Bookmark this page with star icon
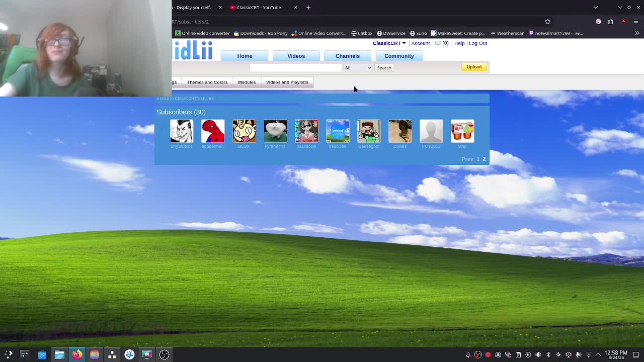Image resolution: width=644 pixels, height=362 pixels. click(547, 22)
